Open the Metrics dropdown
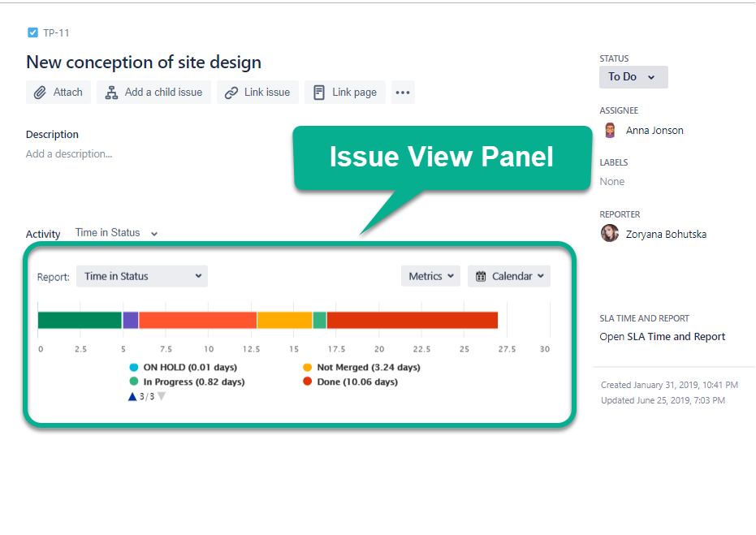The width and height of the screenshot is (756, 535). (430, 276)
